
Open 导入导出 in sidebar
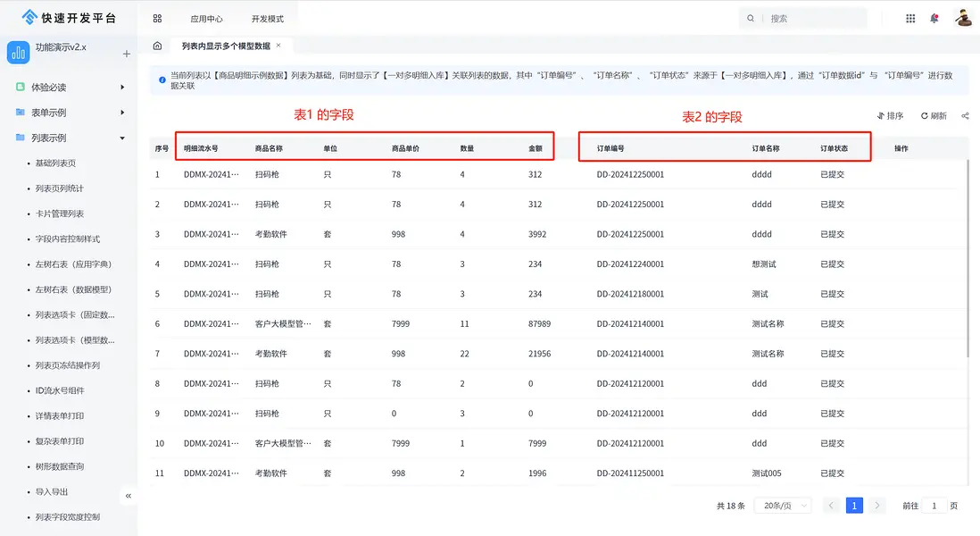click(x=51, y=491)
